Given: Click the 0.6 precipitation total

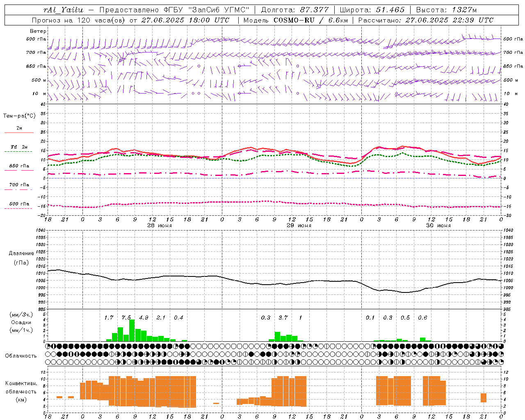Looking at the screenshot, I should click(422, 317).
